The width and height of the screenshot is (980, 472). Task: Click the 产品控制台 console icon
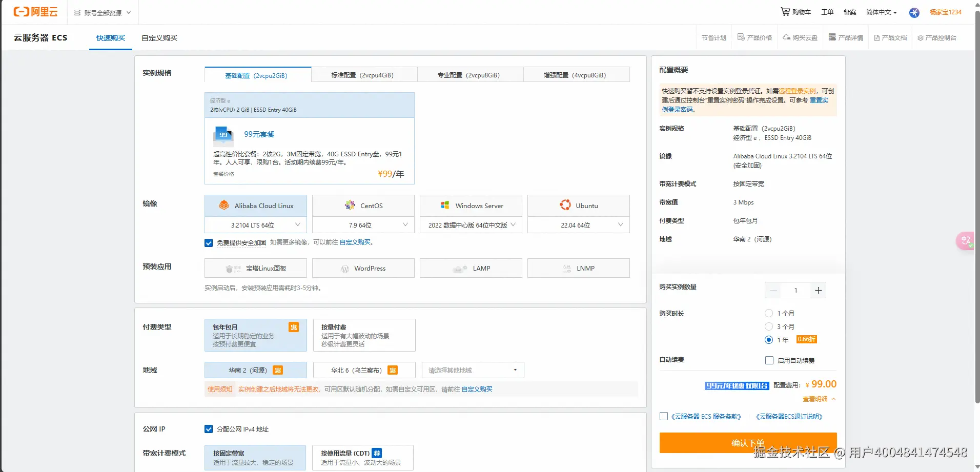921,38
